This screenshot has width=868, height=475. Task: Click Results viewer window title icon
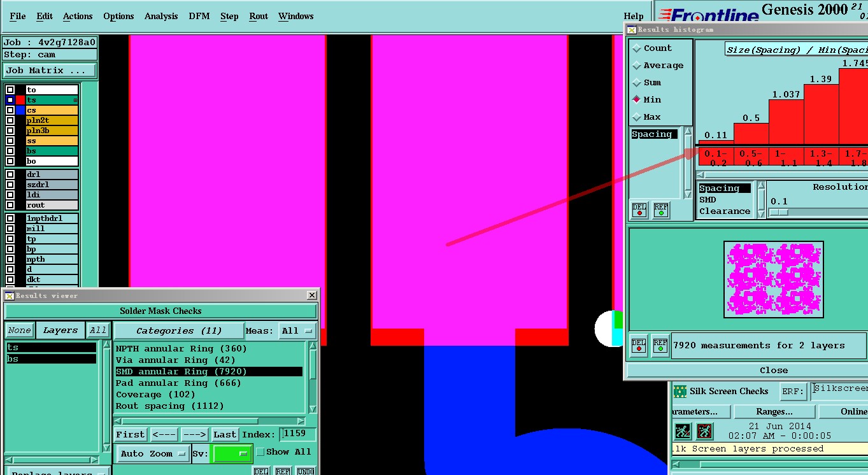click(x=9, y=295)
